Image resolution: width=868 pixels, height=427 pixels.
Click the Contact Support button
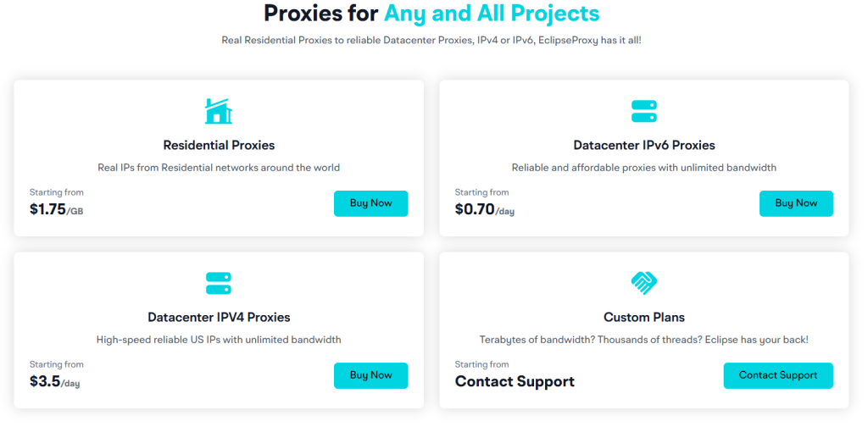coord(777,375)
